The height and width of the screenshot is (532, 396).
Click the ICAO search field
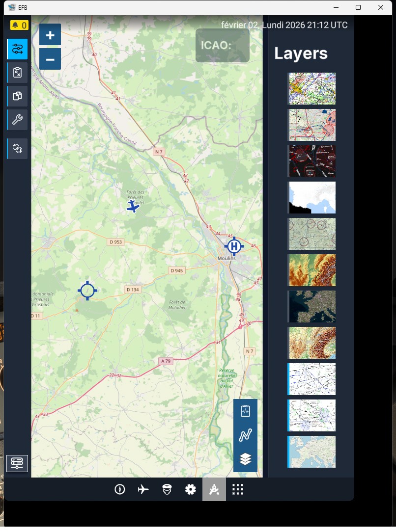tap(223, 46)
